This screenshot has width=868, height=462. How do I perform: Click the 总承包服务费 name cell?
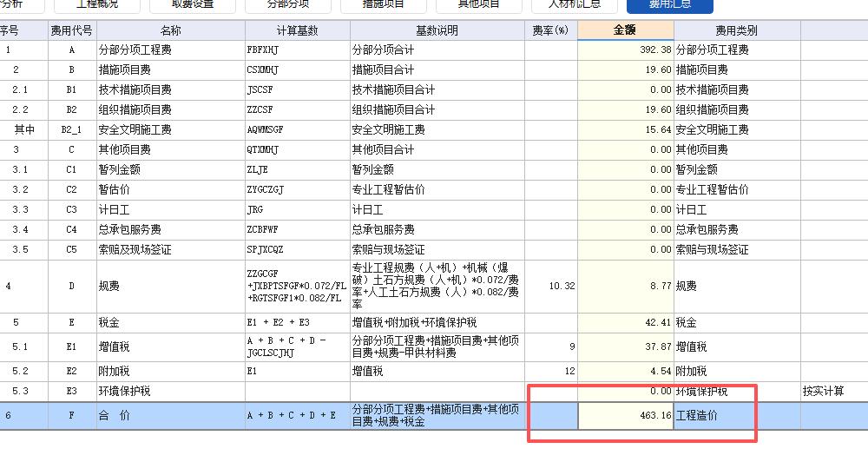tap(170, 229)
